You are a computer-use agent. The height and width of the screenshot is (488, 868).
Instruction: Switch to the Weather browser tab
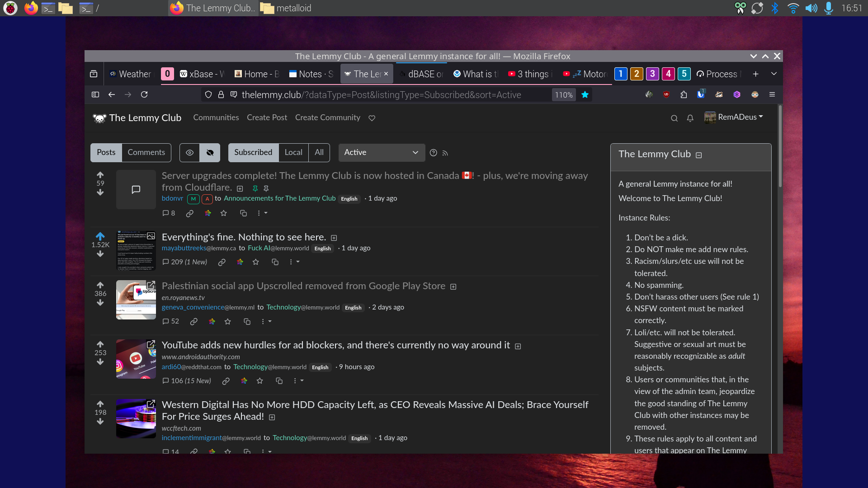[x=130, y=74]
